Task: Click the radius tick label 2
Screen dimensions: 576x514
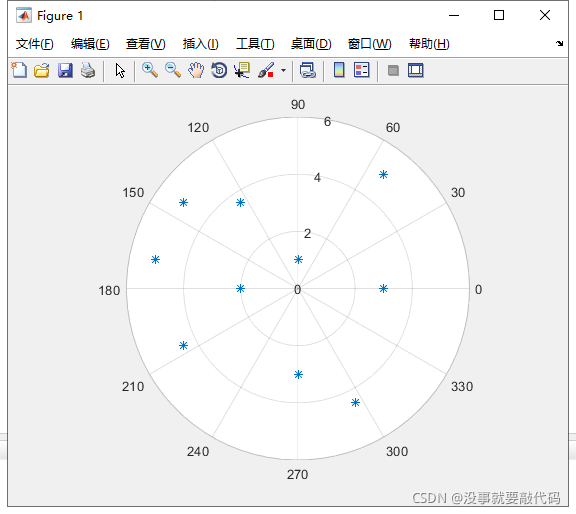Action: pos(307,234)
